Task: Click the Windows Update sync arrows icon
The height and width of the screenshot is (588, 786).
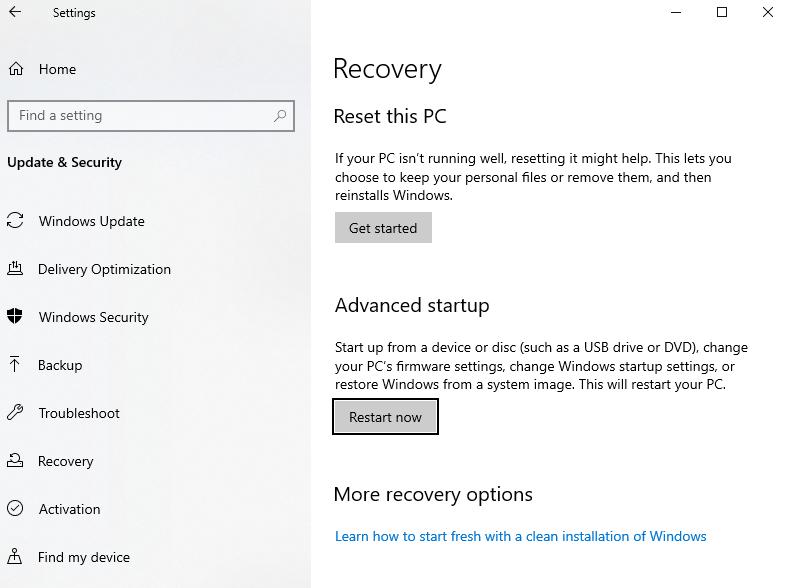Action: (x=15, y=221)
